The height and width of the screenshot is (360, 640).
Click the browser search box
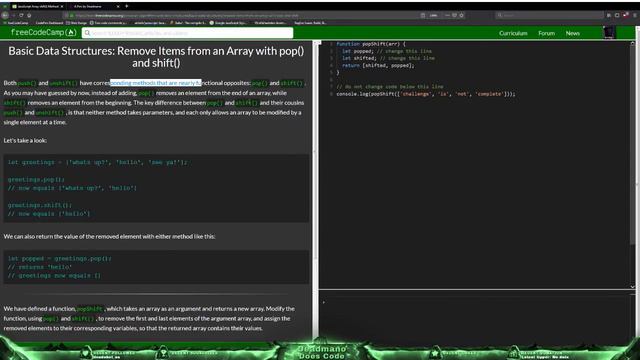(x=549, y=15)
